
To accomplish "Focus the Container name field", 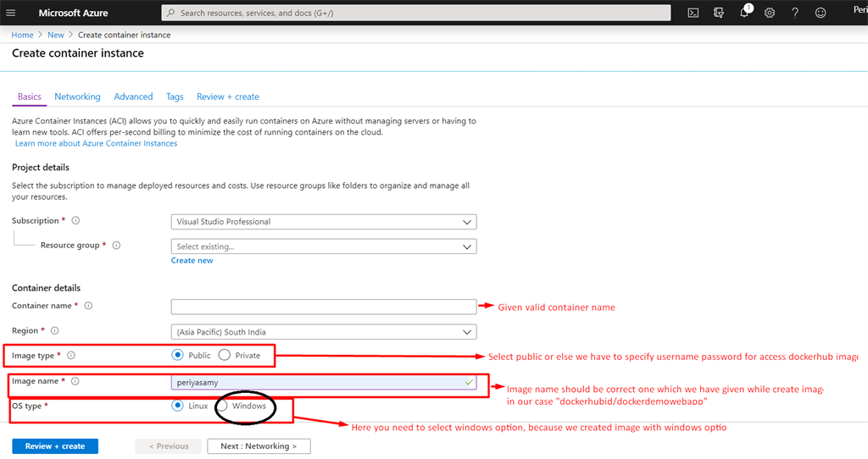I will (324, 307).
